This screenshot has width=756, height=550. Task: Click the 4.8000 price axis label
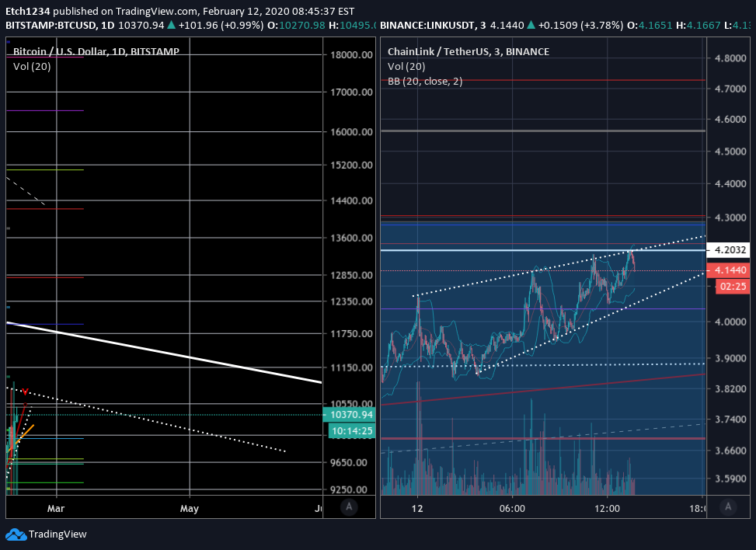tap(730, 58)
